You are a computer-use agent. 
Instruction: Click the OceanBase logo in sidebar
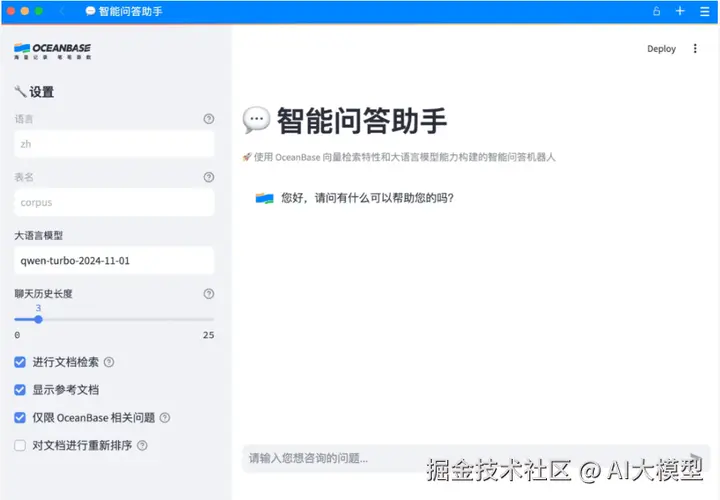click(52, 51)
